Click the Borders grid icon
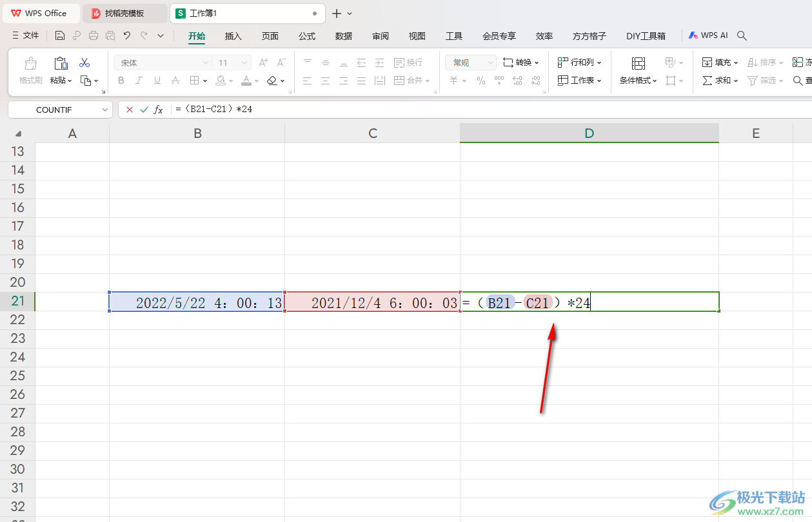 pos(194,81)
